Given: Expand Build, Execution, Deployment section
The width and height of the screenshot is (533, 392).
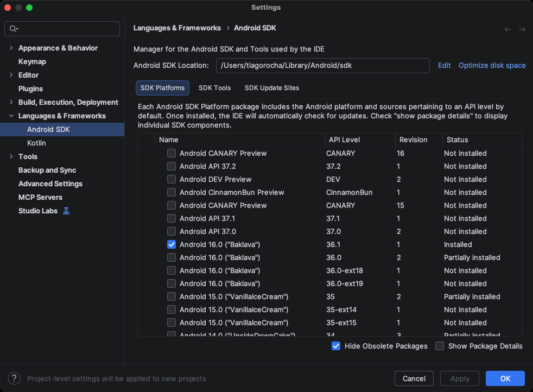Looking at the screenshot, I should pos(11,102).
